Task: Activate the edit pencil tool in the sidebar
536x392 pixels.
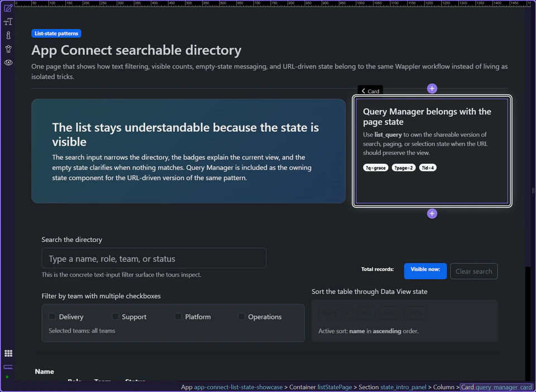Action: coord(8,8)
